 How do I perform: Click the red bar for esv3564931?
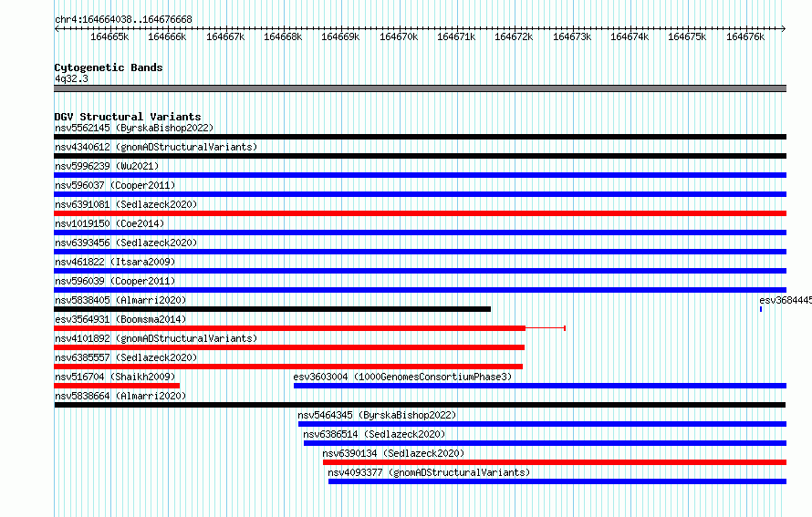[x=289, y=328]
